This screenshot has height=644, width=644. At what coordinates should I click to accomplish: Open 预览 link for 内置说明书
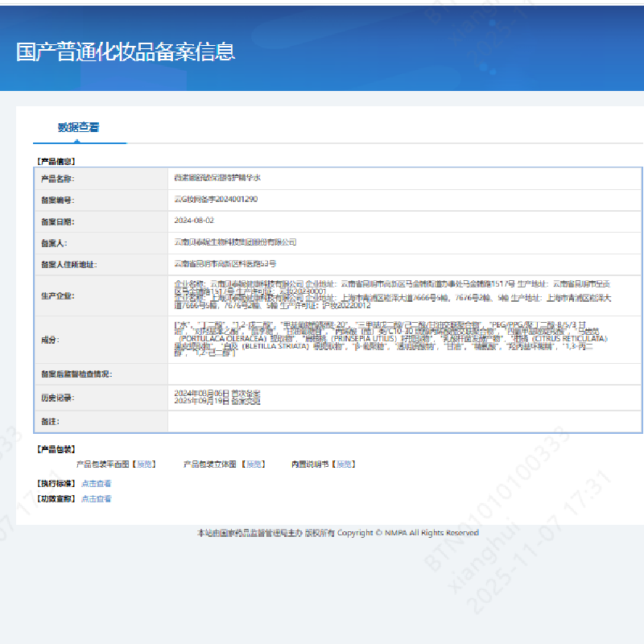(344, 464)
